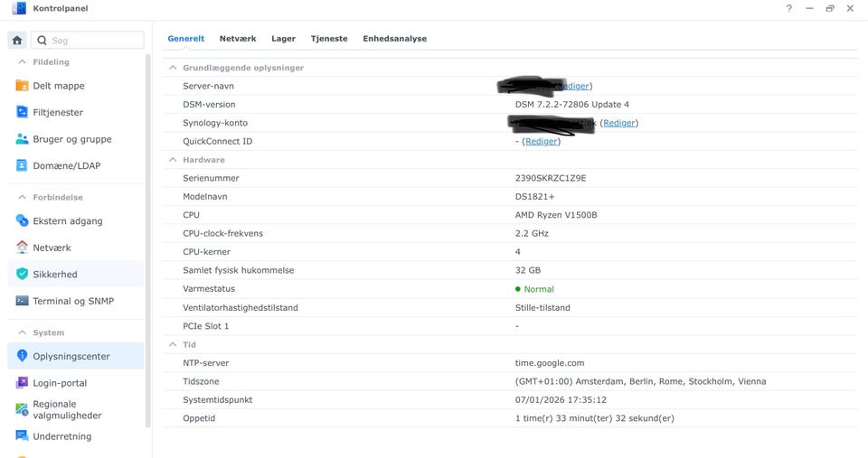Viewport: 868px width, 458px height.
Task: Click the CPU-kerner label
Action: click(x=206, y=252)
